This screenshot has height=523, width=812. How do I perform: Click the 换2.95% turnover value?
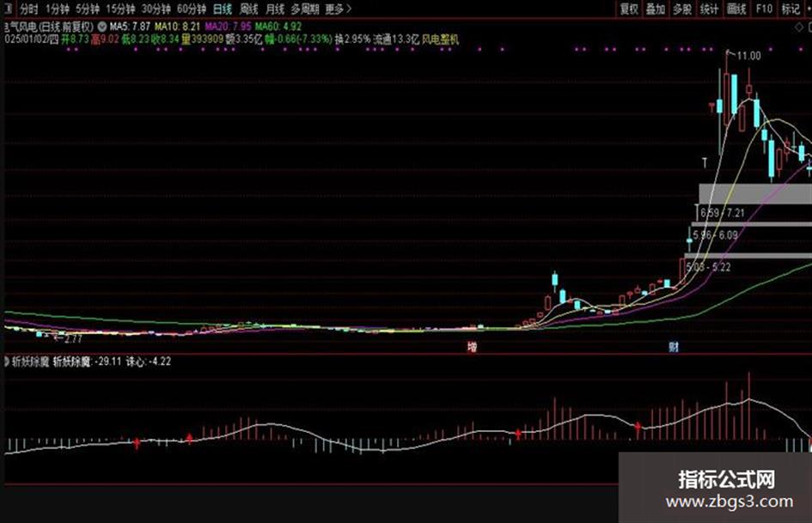pyautogui.click(x=352, y=40)
